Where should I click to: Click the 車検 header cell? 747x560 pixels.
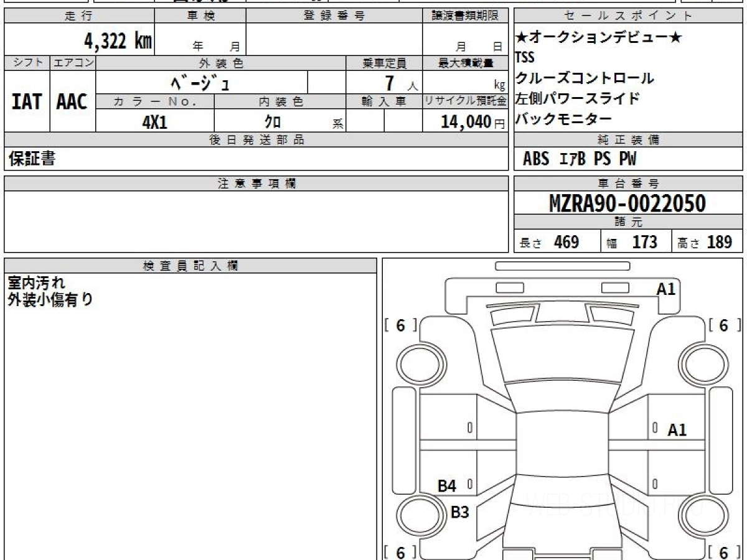pos(200,16)
